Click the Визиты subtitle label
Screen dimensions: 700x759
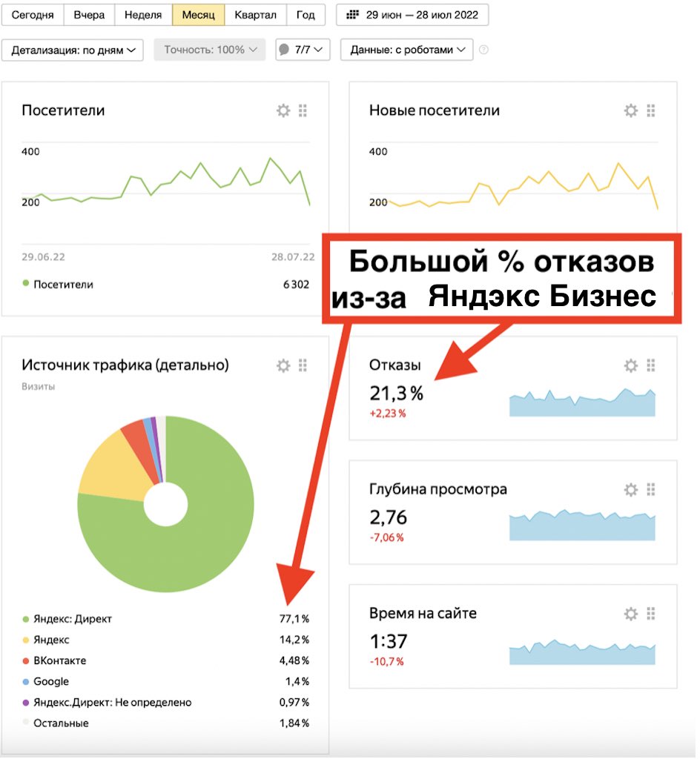pyautogui.click(x=39, y=387)
